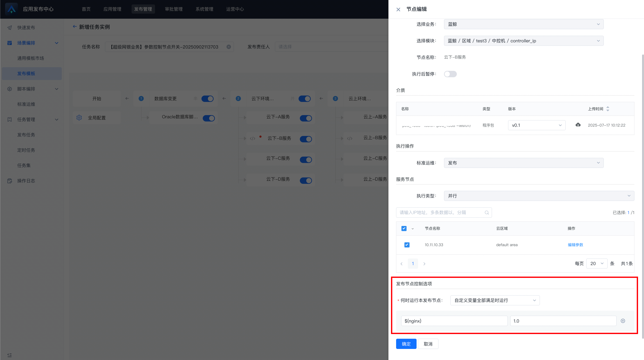
Task: Open the 选择业务 dropdown showing 蓝鲸
Action: pyautogui.click(x=523, y=24)
